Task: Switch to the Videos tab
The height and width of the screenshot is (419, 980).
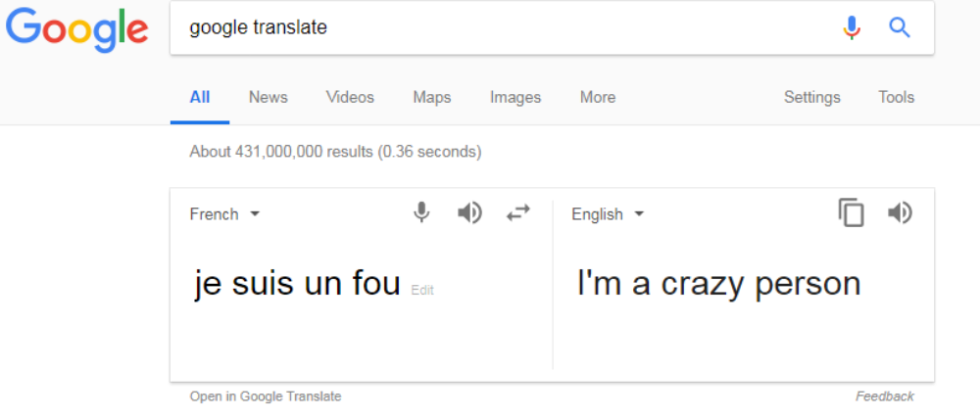Action: [x=350, y=97]
